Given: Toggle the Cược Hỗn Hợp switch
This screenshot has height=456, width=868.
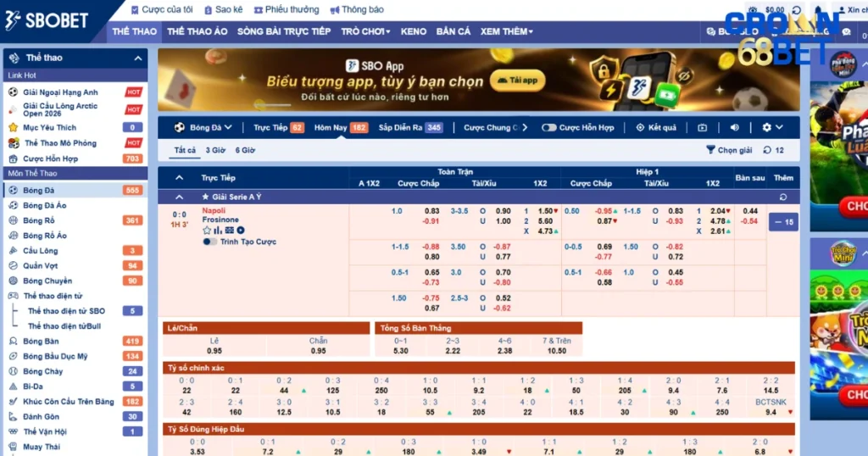Looking at the screenshot, I should pos(548,127).
